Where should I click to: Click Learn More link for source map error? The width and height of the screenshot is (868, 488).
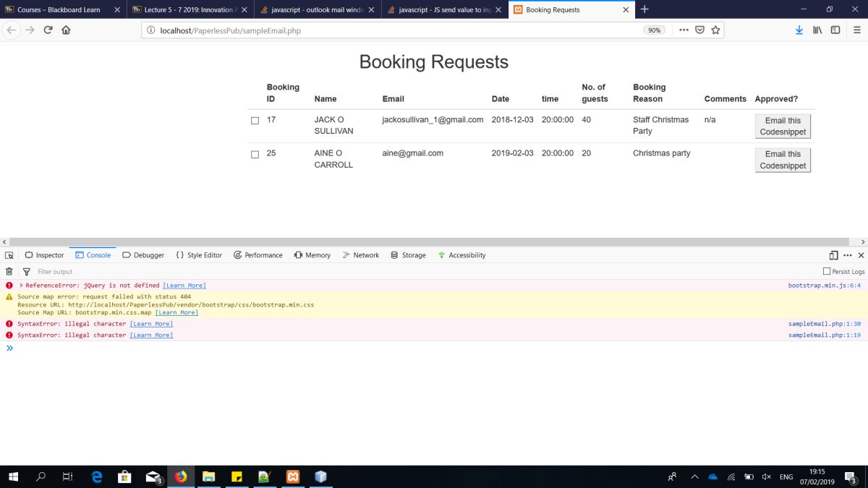(176, 312)
